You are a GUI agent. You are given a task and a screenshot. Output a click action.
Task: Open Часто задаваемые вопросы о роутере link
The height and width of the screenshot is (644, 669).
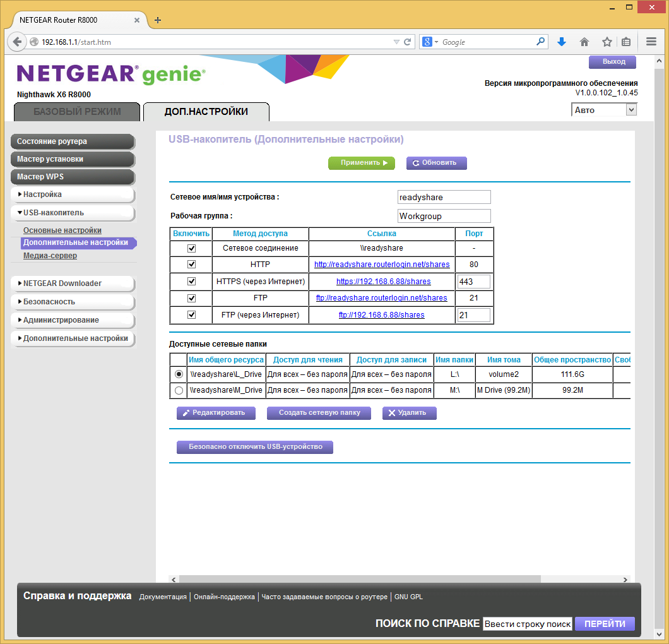click(324, 597)
